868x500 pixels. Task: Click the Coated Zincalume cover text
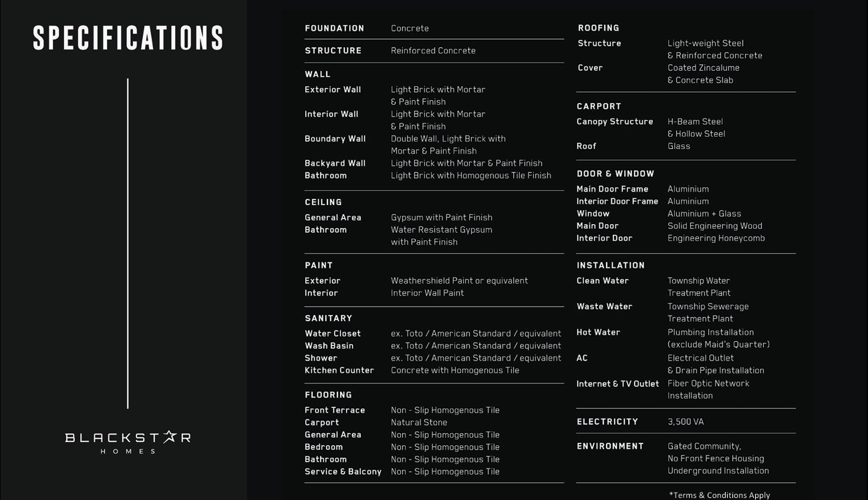(x=703, y=68)
